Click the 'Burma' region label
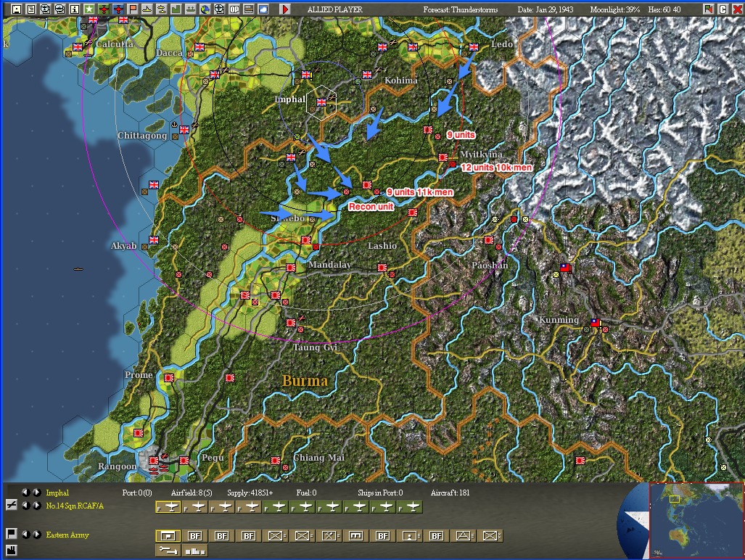745x560 pixels. pyautogui.click(x=305, y=380)
